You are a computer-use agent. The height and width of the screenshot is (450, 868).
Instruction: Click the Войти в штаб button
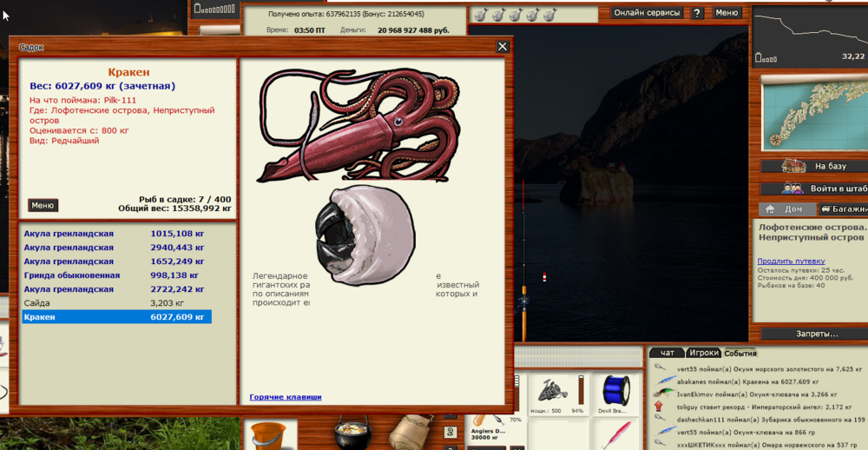(814, 189)
